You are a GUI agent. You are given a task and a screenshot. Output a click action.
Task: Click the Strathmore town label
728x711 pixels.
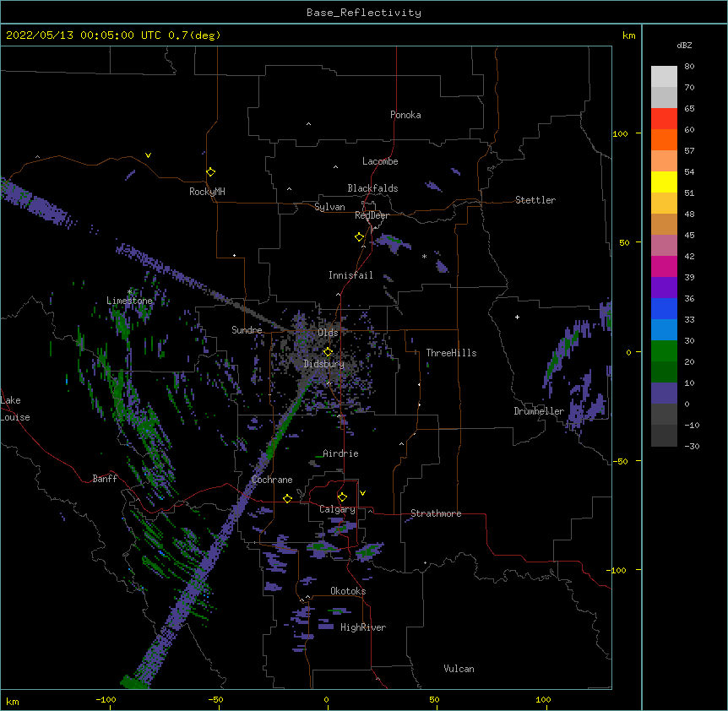[436, 513]
